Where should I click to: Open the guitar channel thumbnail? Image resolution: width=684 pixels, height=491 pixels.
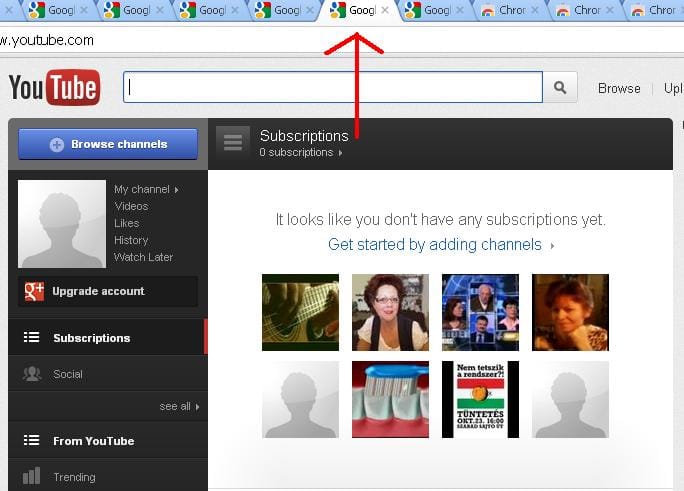[300, 312]
